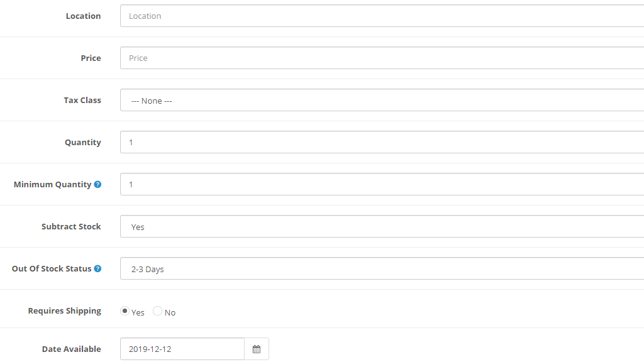The height and width of the screenshot is (362, 644).
Task: Click the Date Available field showing 2019-12-12
Action: (x=182, y=349)
